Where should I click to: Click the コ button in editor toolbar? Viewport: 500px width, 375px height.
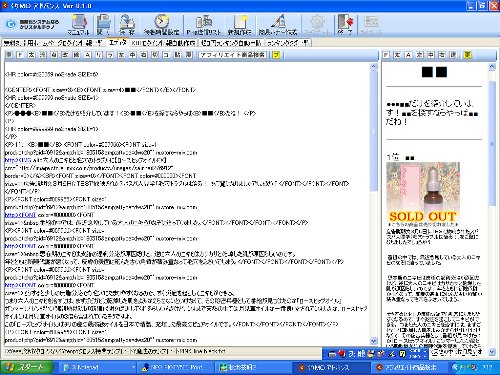166,55
